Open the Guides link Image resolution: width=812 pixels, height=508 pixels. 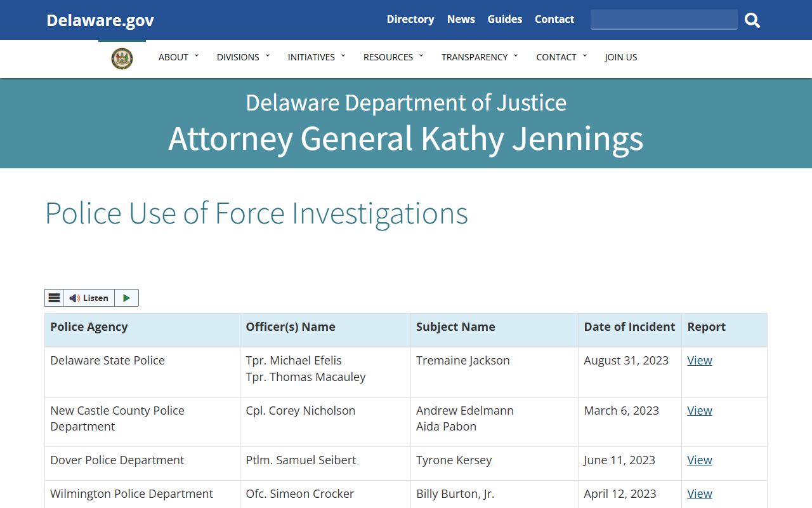click(x=505, y=19)
